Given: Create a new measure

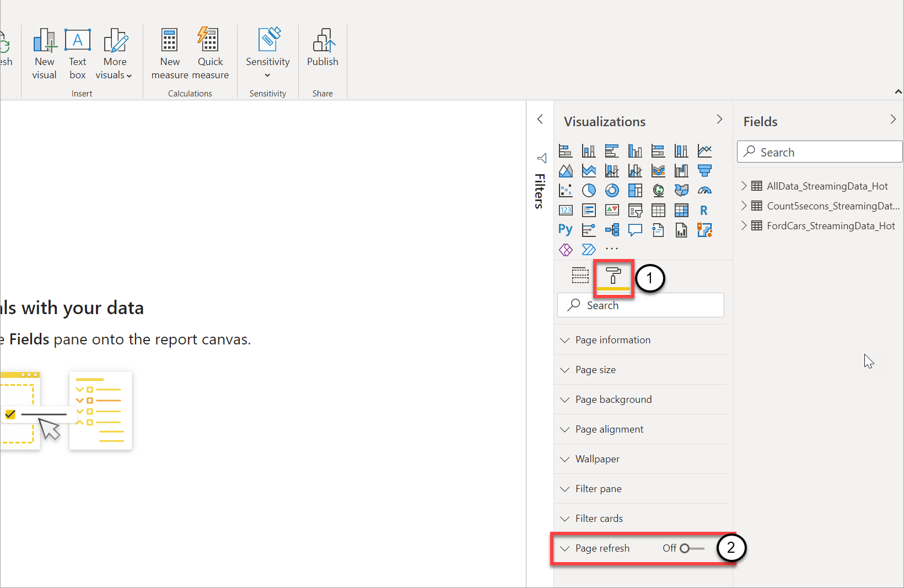Looking at the screenshot, I should pyautogui.click(x=169, y=52).
